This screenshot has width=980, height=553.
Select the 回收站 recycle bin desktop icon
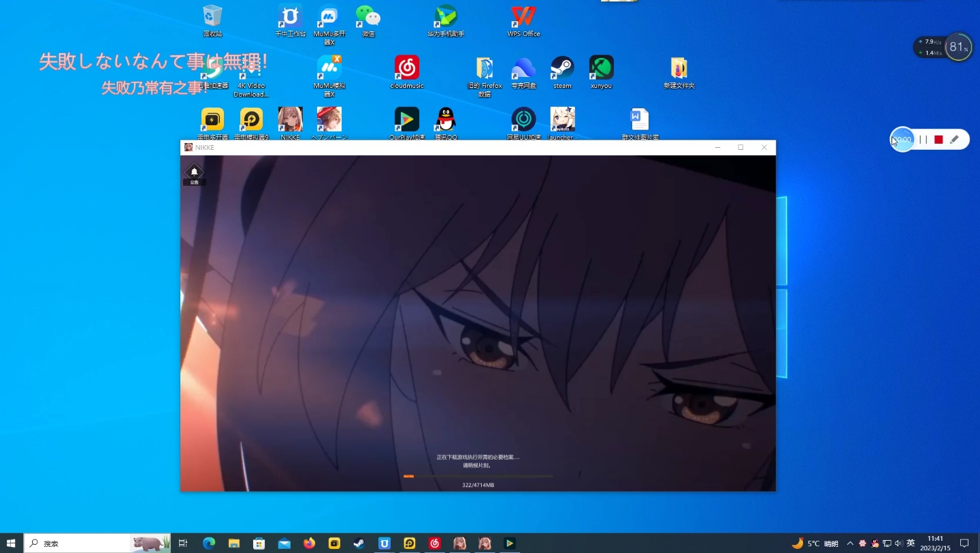pyautogui.click(x=212, y=21)
